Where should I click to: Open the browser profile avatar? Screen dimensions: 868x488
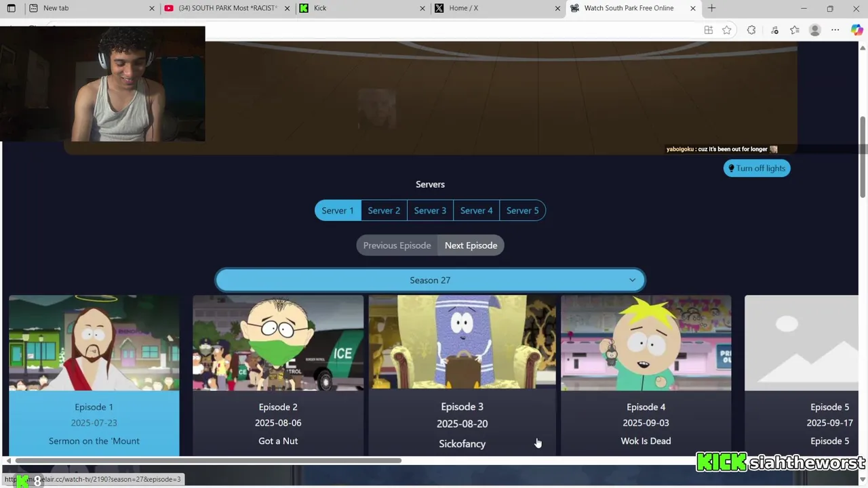pyautogui.click(x=815, y=30)
